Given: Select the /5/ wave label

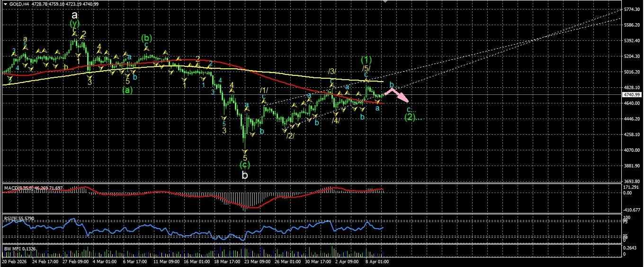Looking at the screenshot, I should [x=366, y=68].
